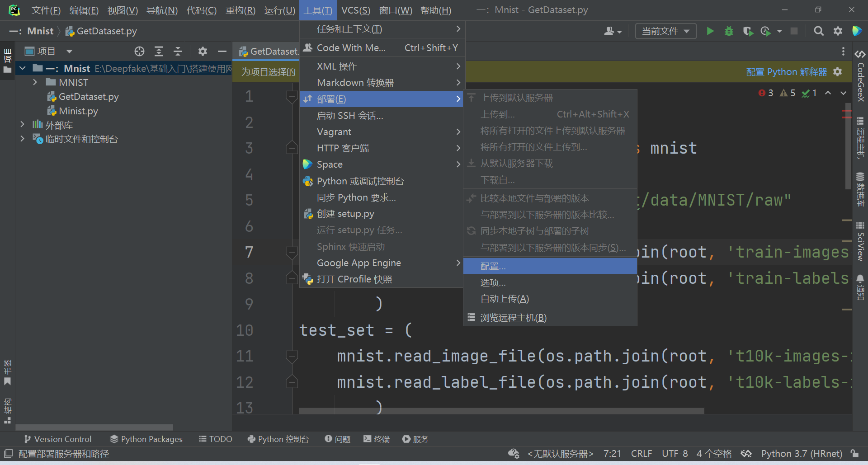The image size is (868, 465).
Task: Run the current file with green play button
Action: pyautogui.click(x=710, y=31)
